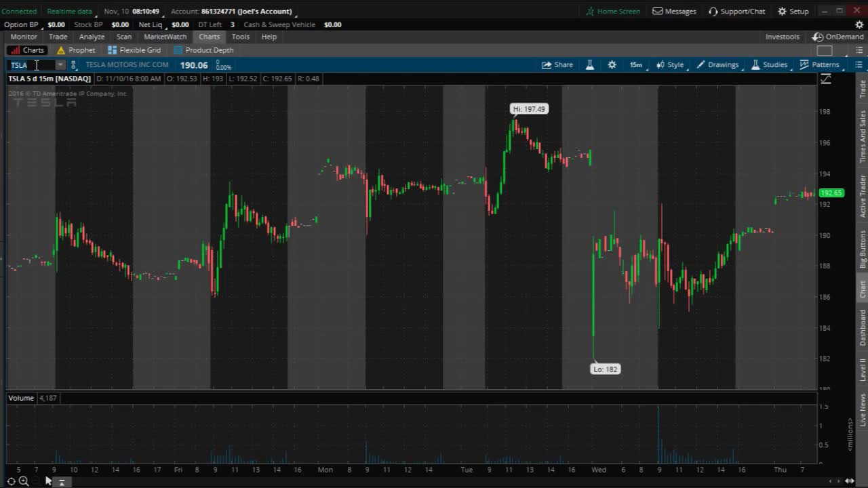868x488 pixels.
Task: Switch to the Monitor tab
Action: point(24,37)
